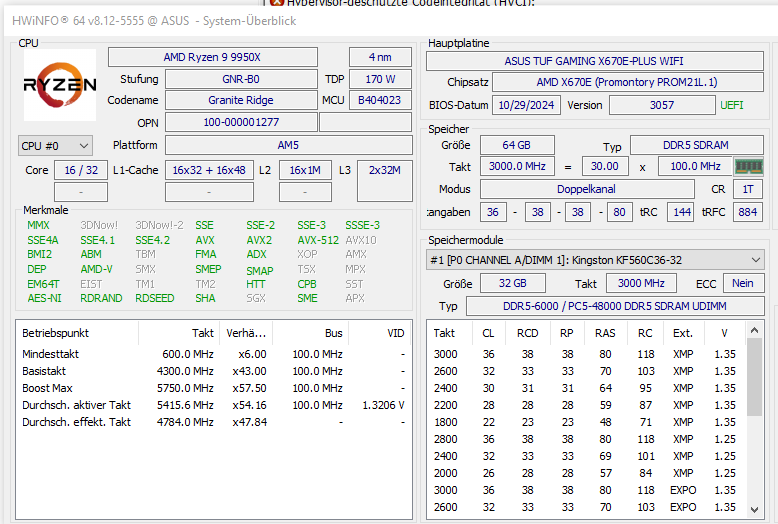Click the AES-NI feature label

(x=44, y=298)
